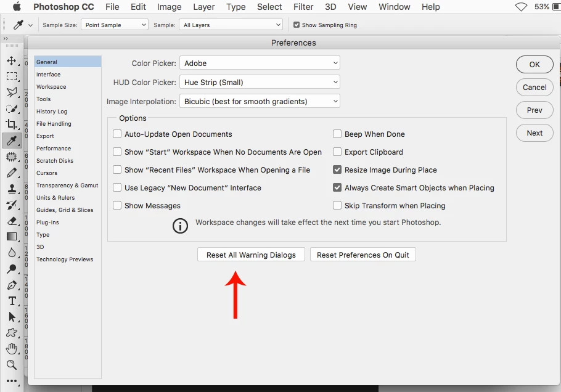The image size is (561, 392).
Task: Select the Clone Stamp tool
Action: 12,189
